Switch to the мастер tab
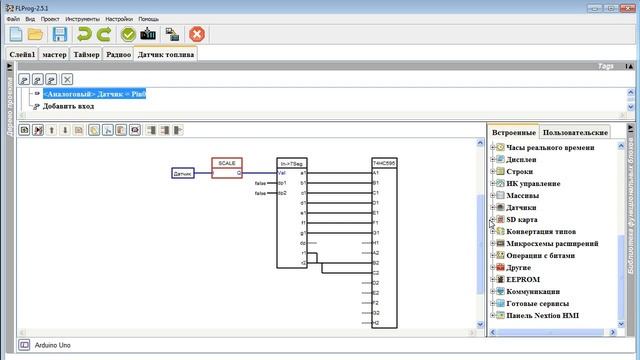Viewport: 640px width, 360px height. click(54, 54)
